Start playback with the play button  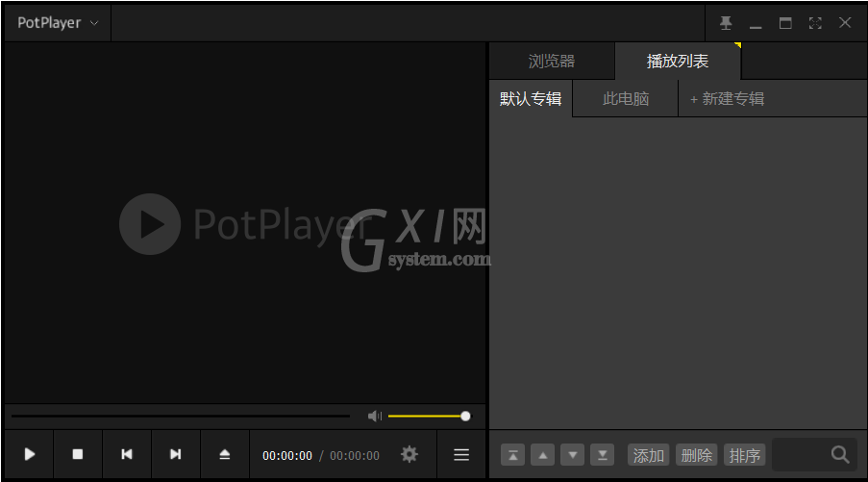coord(30,454)
